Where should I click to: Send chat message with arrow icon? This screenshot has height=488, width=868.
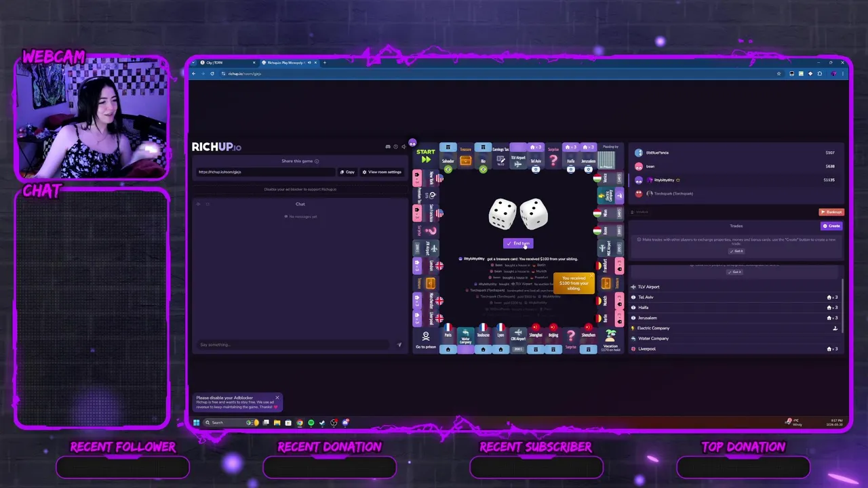point(399,344)
